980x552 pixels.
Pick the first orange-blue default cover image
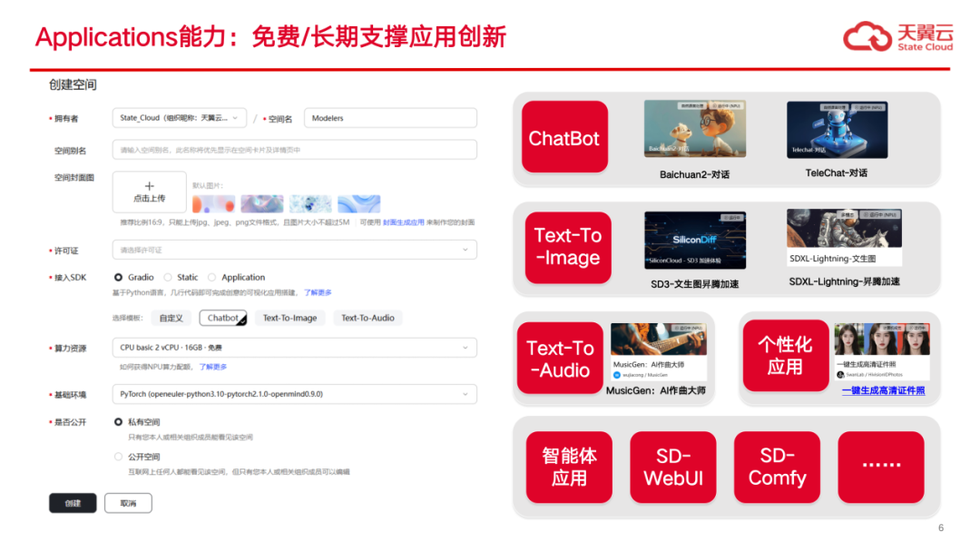coord(213,203)
